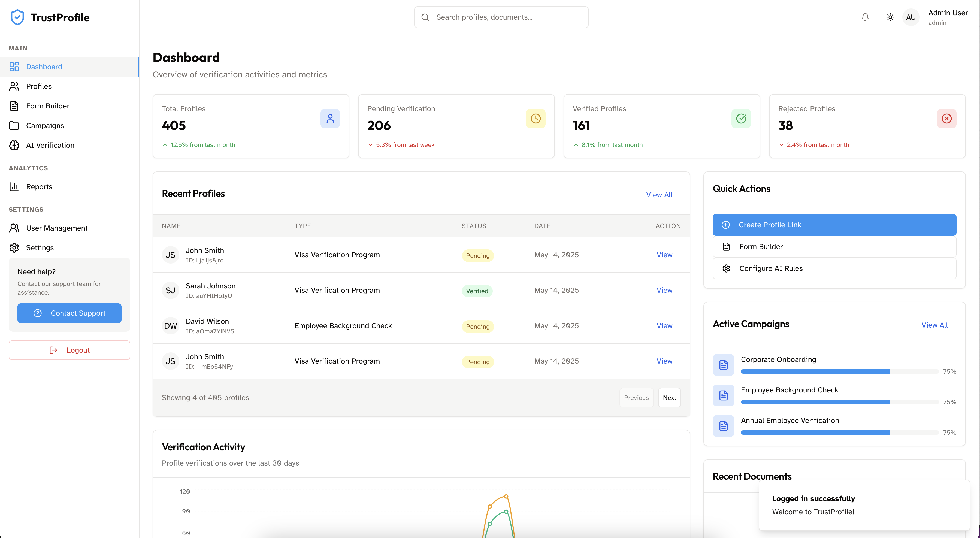The height and width of the screenshot is (538, 980).
Task: Click the logout arrow icon
Action: (x=53, y=350)
